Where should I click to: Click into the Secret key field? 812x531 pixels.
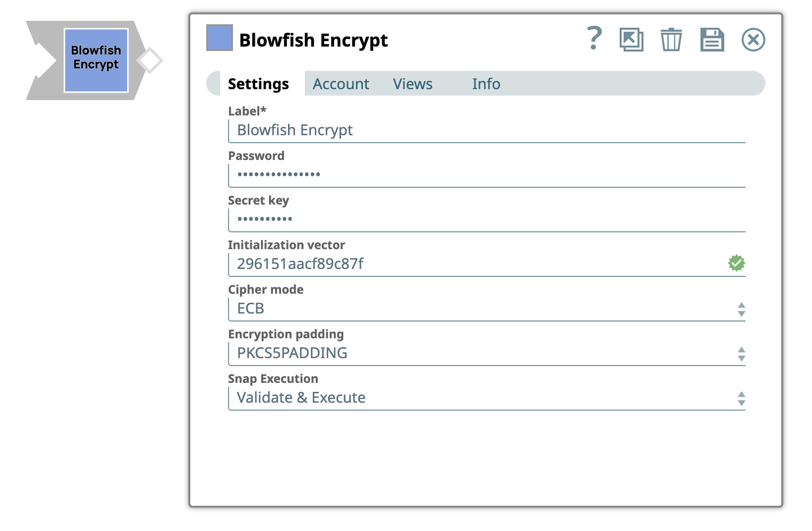(x=486, y=219)
